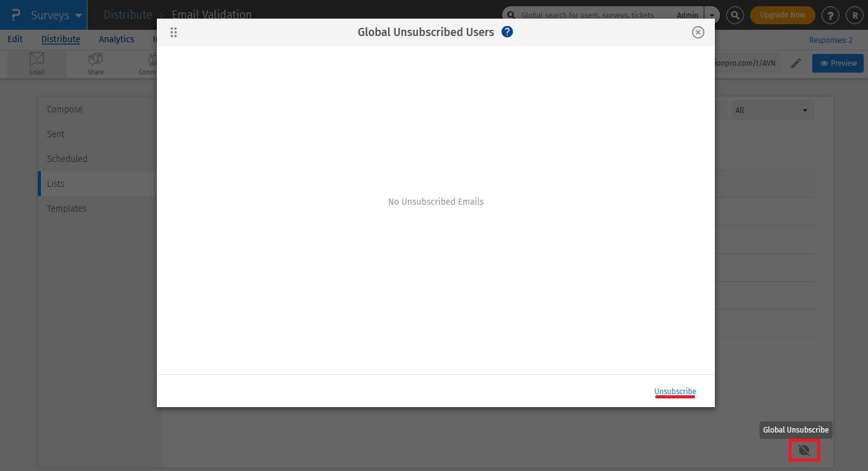Select the Edit tab

point(15,38)
